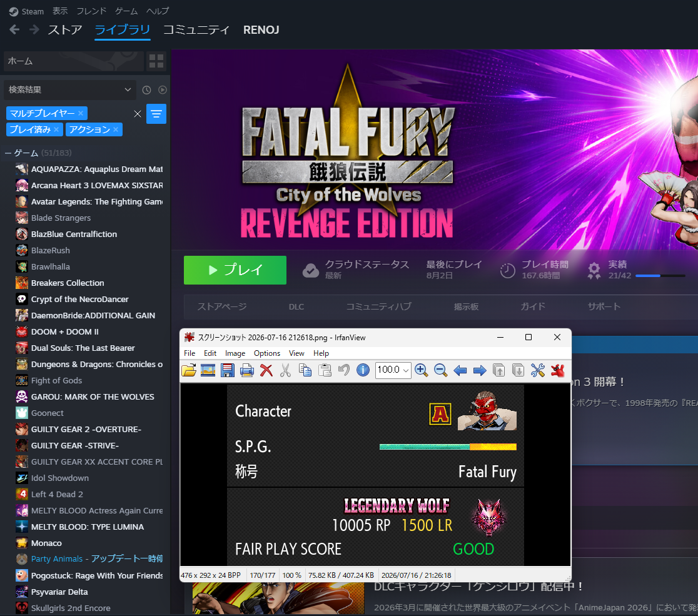The width and height of the screenshot is (698, 616).
Task: Click the red IrfanView cat icon in the toolbar
Action: [x=557, y=370]
